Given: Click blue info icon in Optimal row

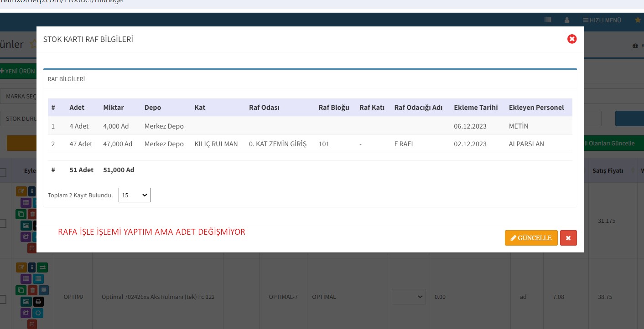Looking at the screenshot, I should click(32, 267).
